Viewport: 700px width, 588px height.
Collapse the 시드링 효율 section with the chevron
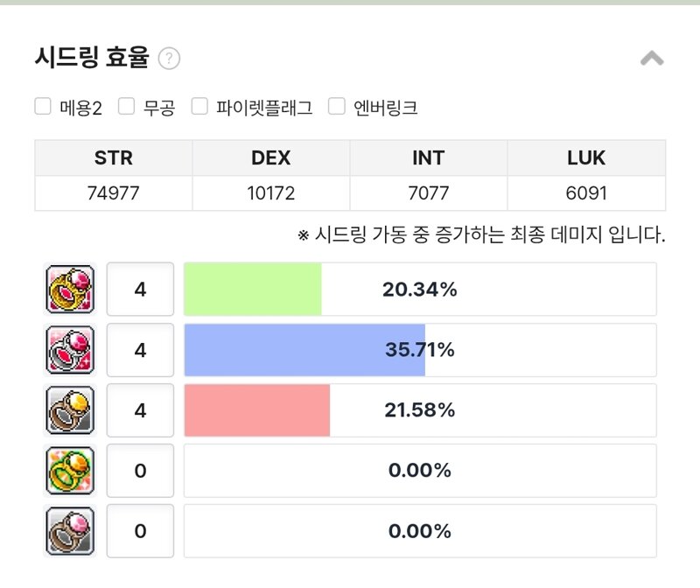(652, 58)
